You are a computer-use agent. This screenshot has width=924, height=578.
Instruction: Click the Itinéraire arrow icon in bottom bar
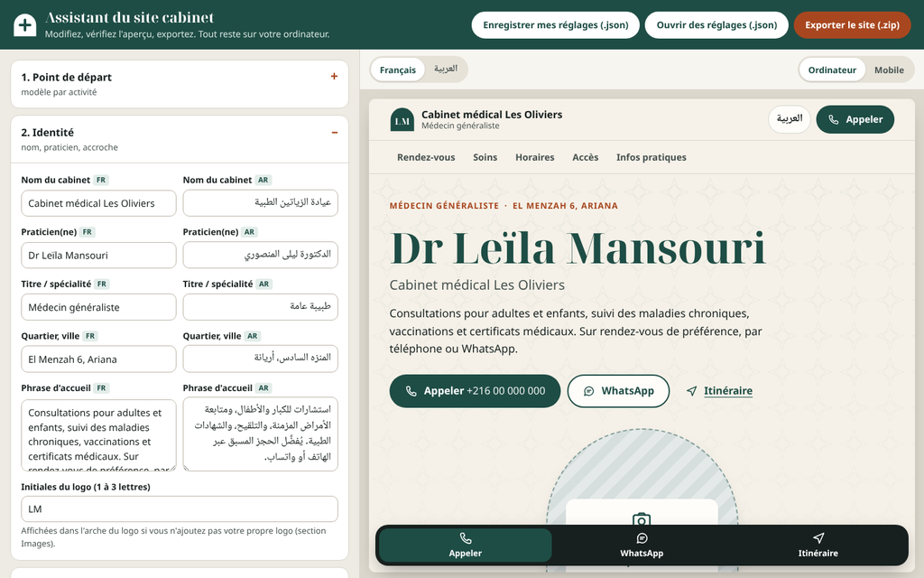pos(818,538)
